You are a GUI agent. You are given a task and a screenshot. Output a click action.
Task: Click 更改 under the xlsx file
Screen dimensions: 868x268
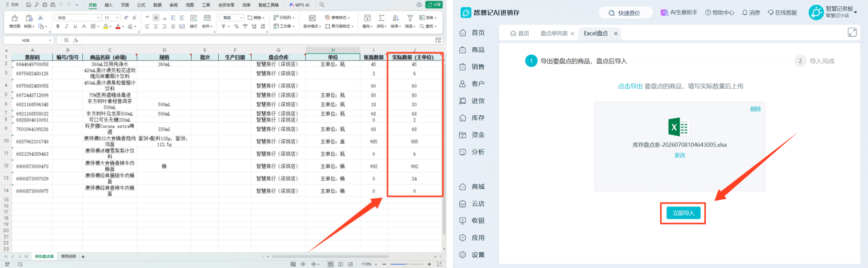click(680, 155)
